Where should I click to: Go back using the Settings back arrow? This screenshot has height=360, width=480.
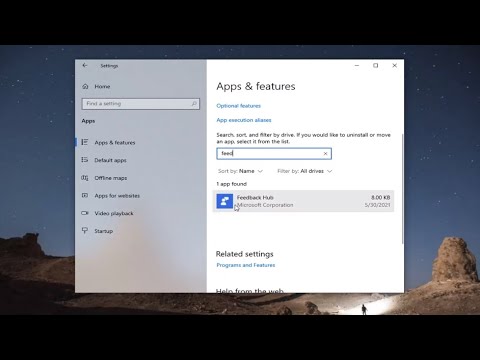pos(85,66)
